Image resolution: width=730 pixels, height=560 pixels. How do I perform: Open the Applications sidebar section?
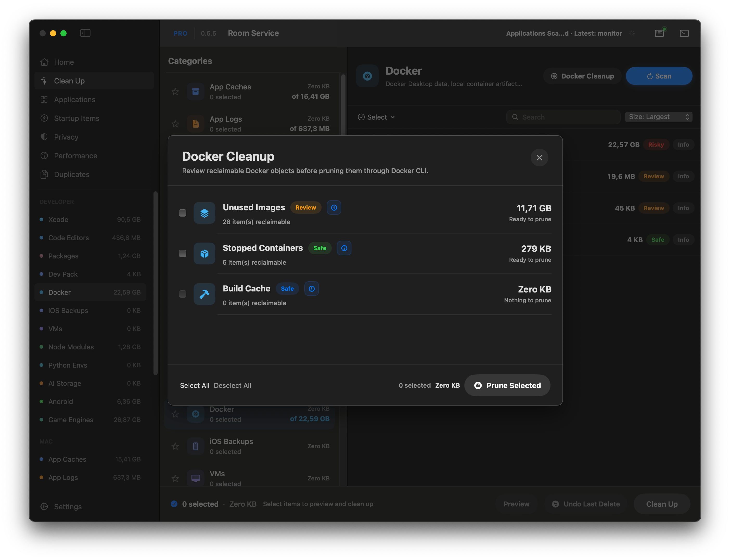75,100
